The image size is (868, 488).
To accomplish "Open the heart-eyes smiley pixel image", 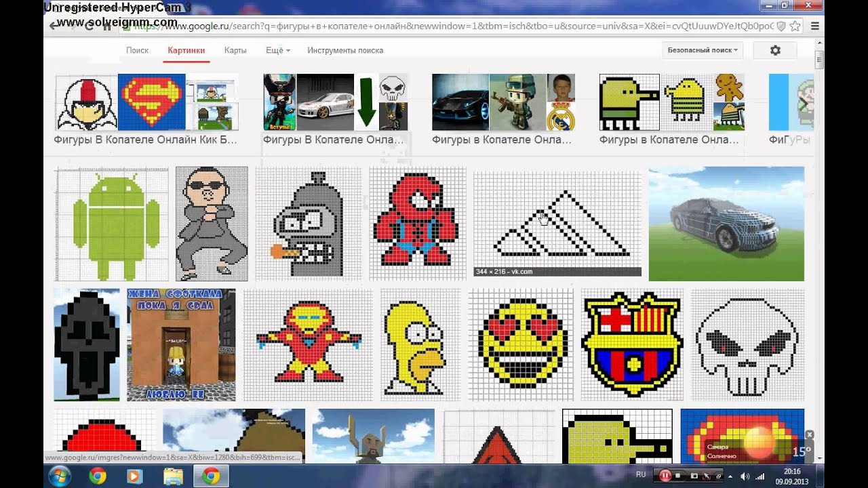I will click(x=521, y=345).
